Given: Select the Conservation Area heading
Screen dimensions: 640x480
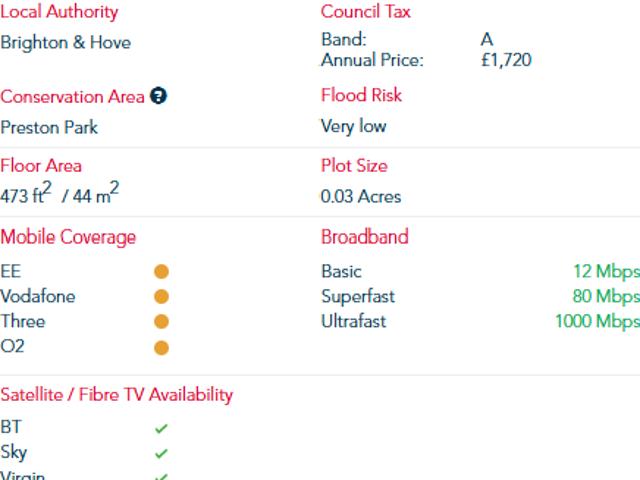Looking at the screenshot, I should tap(72, 97).
